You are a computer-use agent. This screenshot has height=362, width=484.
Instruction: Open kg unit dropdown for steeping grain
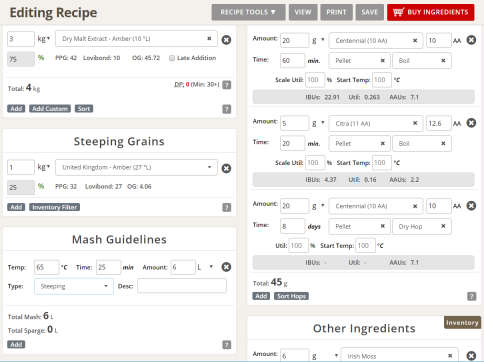(44, 167)
